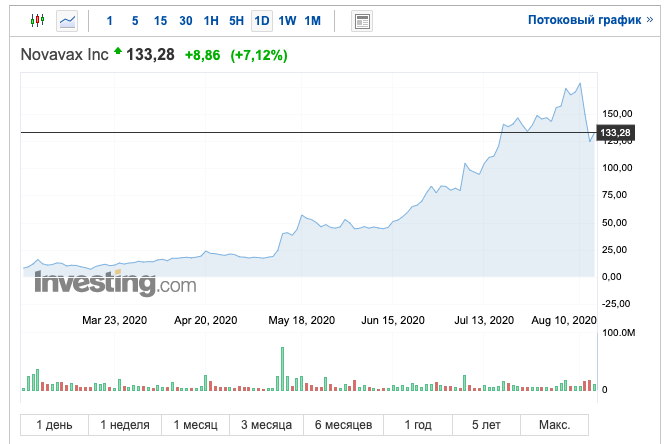The width and height of the screenshot is (668, 444).
Task: Click the 133,28 price in the header
Action: (x=150, y=55)
